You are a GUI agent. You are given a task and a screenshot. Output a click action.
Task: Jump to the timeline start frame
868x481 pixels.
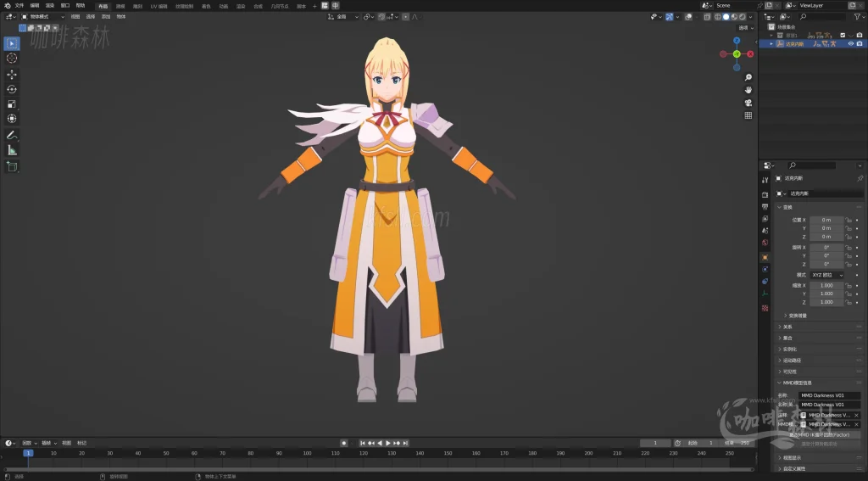[363, 444]
